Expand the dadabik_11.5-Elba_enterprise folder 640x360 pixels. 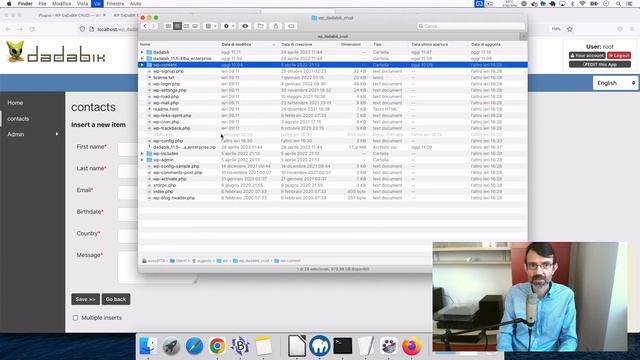click(x=142, y=58)
